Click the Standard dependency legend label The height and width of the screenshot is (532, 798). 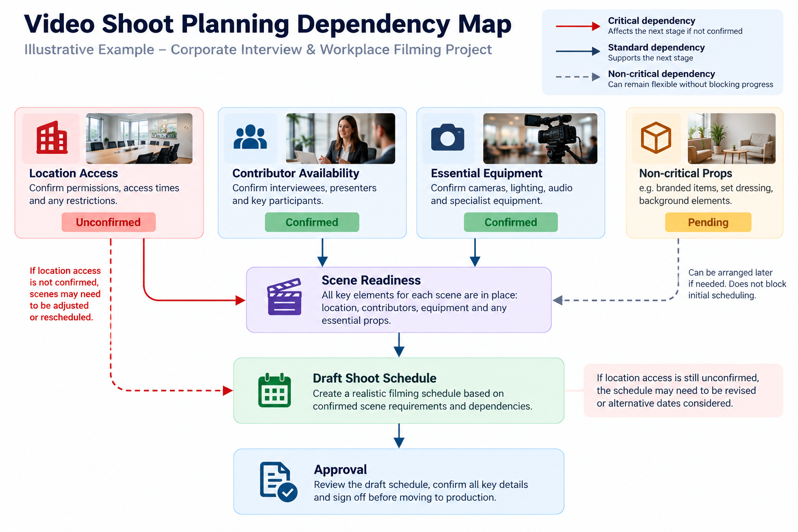pos(656,47)
